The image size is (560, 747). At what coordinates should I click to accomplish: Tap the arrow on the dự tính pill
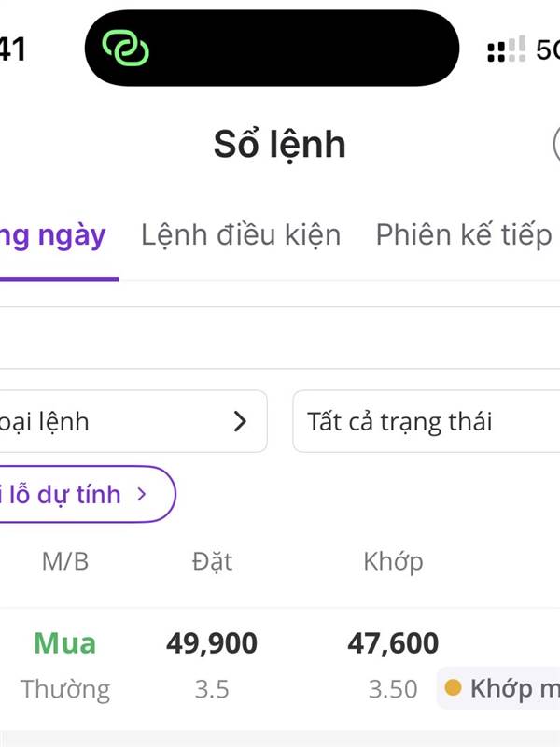click(x=142, y=494)
